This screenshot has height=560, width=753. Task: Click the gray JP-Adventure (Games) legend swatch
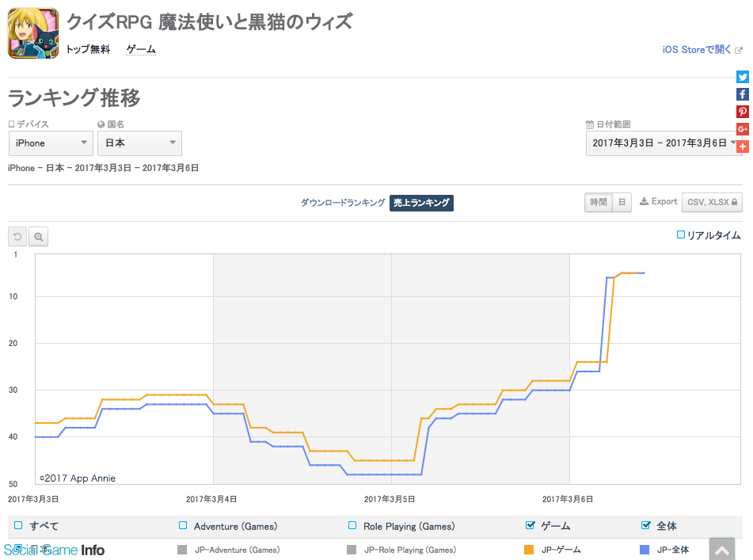tap(182, 550)
